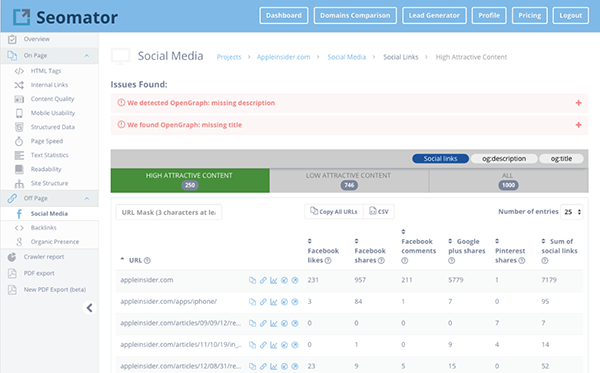
Task: Click the Readability book icon
Action: [19, 169]
